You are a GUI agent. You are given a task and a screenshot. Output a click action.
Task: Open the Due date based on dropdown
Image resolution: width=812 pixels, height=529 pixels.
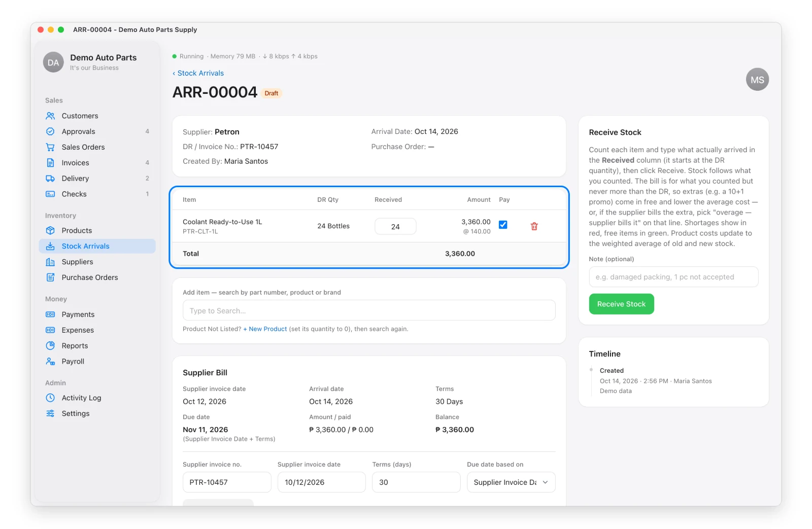coord(511,482)
